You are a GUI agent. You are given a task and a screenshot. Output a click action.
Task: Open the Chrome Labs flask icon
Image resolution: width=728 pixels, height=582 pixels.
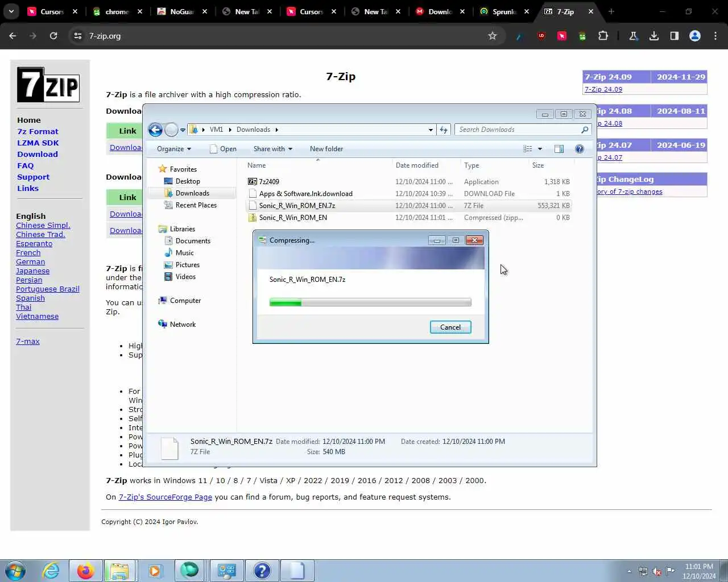[633, 36]
